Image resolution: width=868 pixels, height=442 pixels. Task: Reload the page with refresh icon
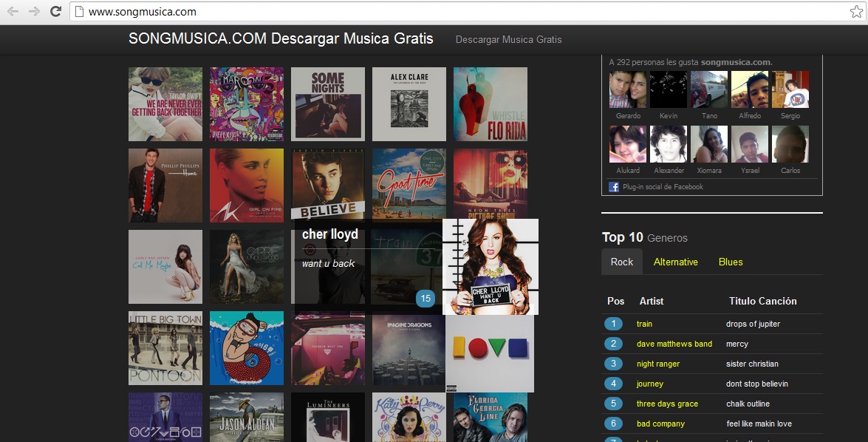click(x=55, y=12)
